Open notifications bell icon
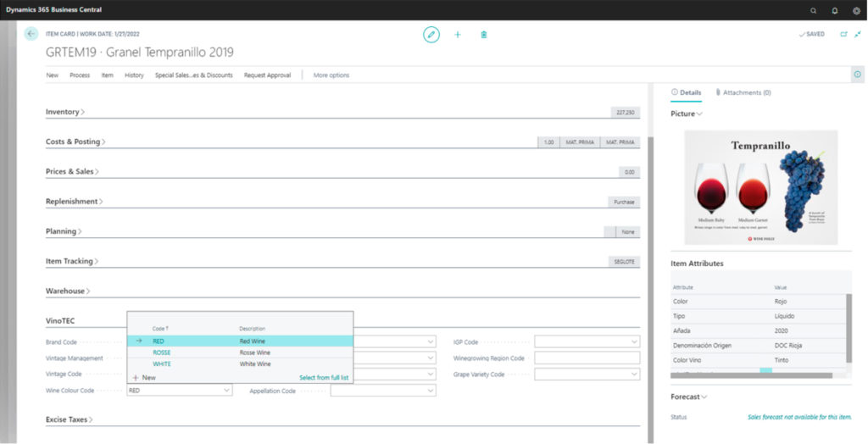This screenshot has width=868, height=444. pos(835,10)
